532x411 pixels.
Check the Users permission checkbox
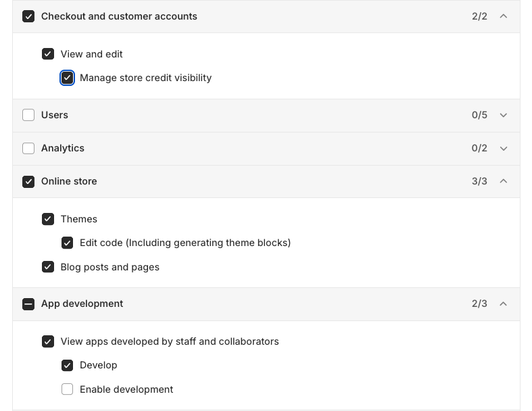pos(28,115)
